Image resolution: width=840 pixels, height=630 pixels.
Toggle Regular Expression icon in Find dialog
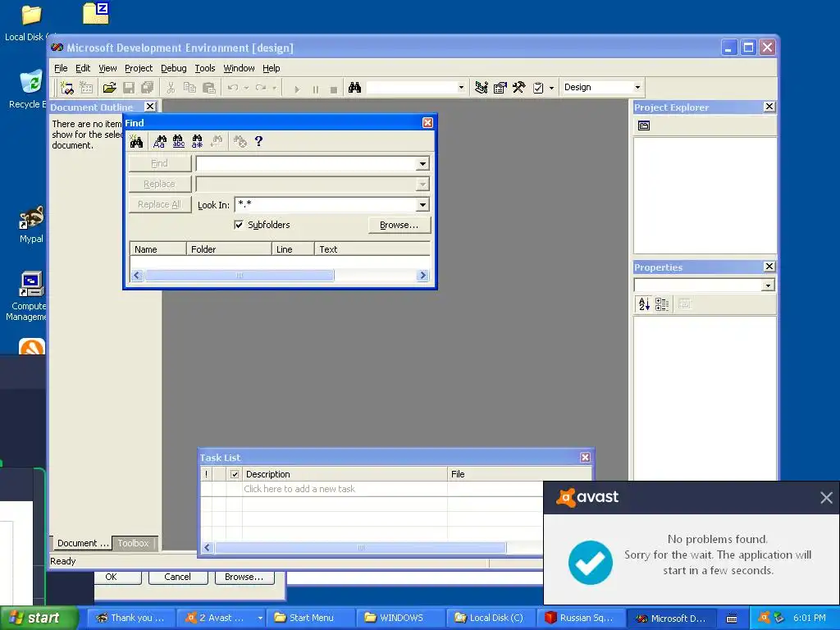pyautogui.click(x=197, y=141)
